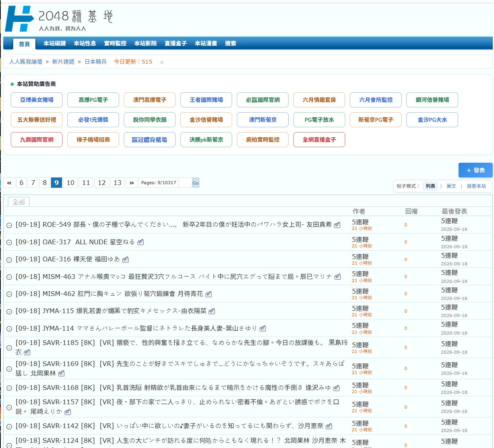Open the 本站影院 navigation item
Image resolution: width=494 pixels, height=448 pixels.
145,43
